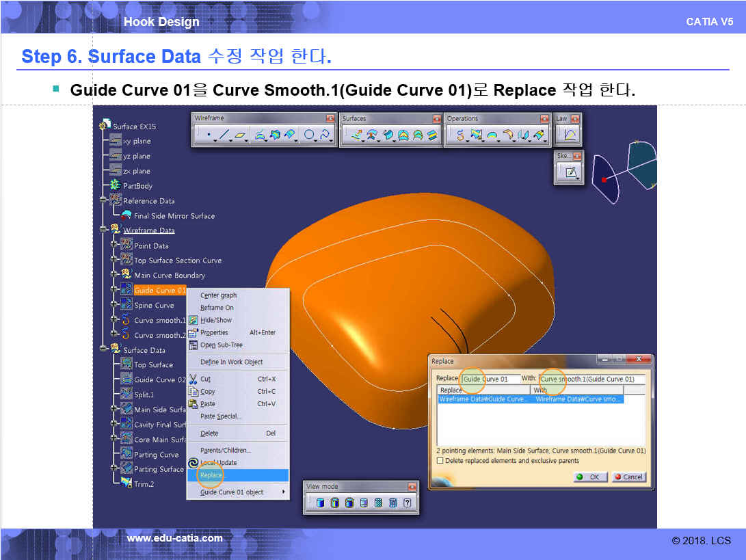
Task: Choose Replace from the context menu
Action: [211, 475]
